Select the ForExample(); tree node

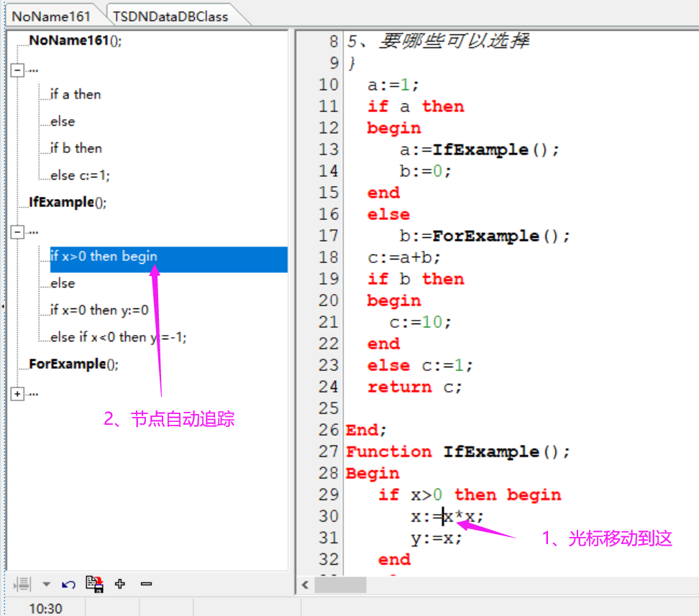(73, 364)
